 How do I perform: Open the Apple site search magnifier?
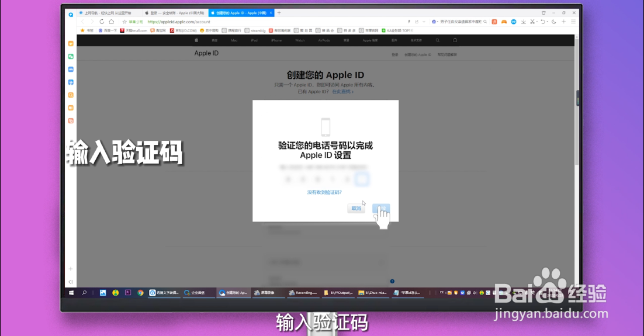pos(437,40)
